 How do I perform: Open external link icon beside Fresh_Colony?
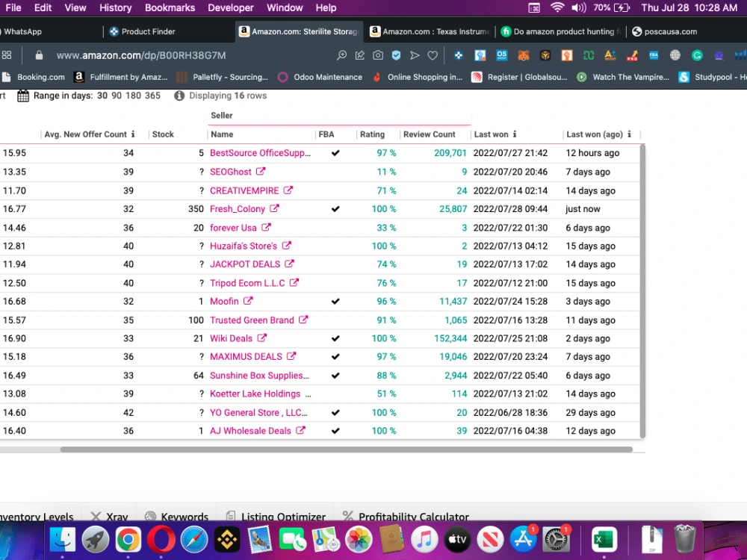pyautogui.click(x=274, y=208)
